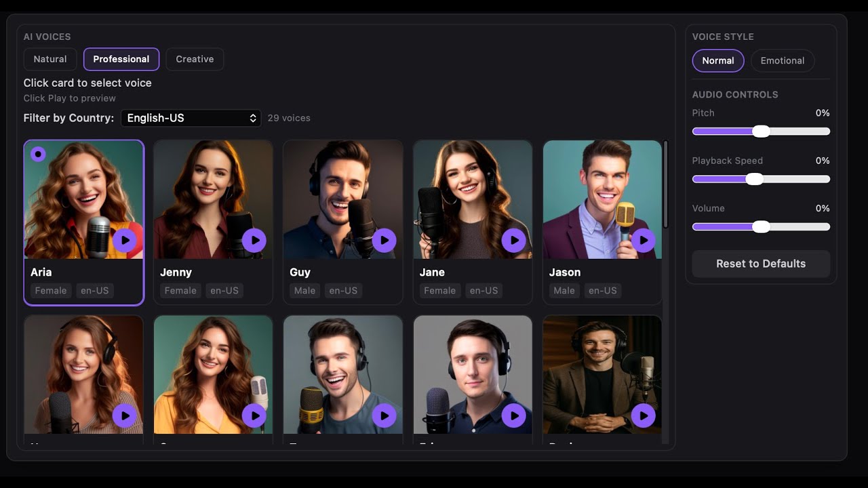Preview the voice of the man in navy polo shirt
Screen dimensions: 868x488
point(514,415)
